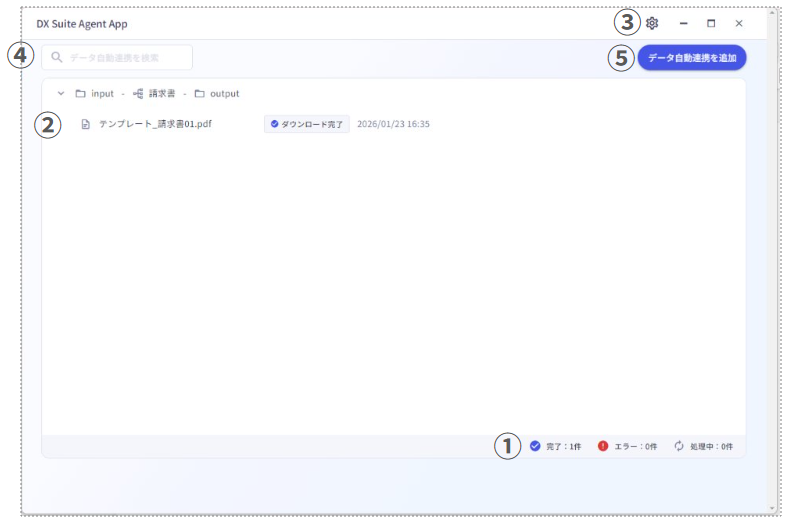791x523 pixels.
Task: Click the 処理中 refresh icon
Action: tap(679, 446)
